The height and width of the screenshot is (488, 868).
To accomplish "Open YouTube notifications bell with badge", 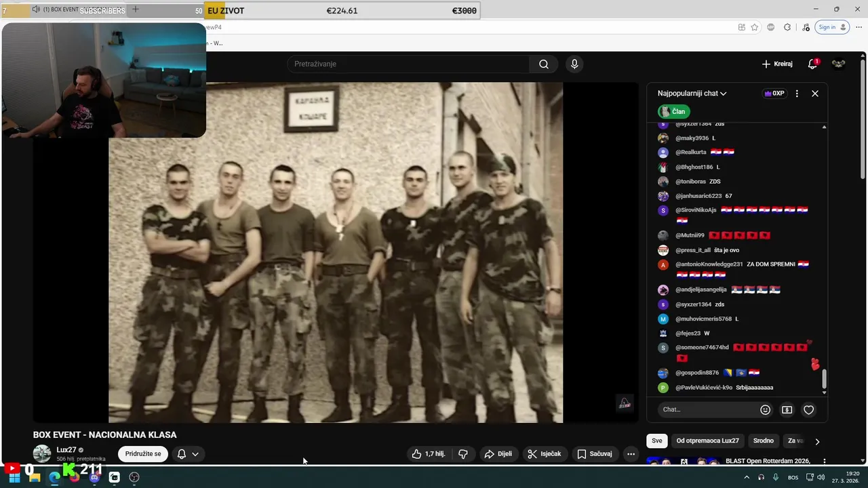I will pos(812,64).
